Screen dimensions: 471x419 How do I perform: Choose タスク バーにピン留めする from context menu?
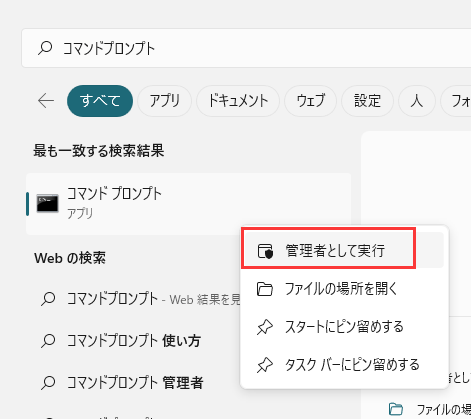344,365
